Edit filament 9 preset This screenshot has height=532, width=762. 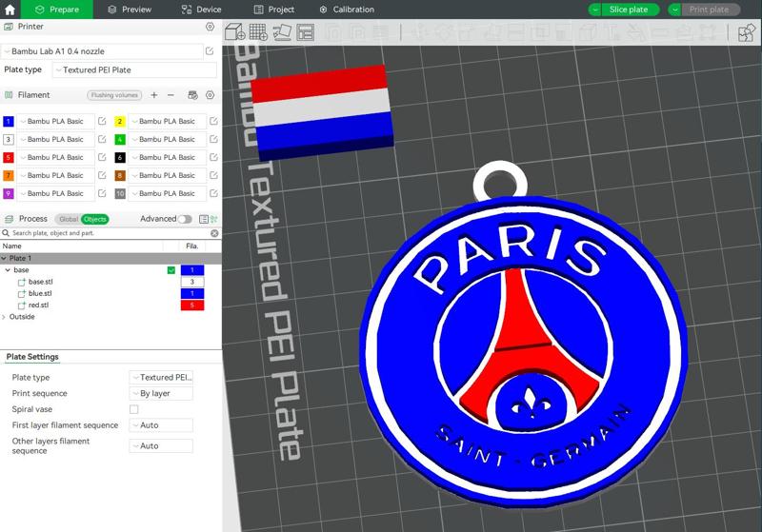pos(102,192)
